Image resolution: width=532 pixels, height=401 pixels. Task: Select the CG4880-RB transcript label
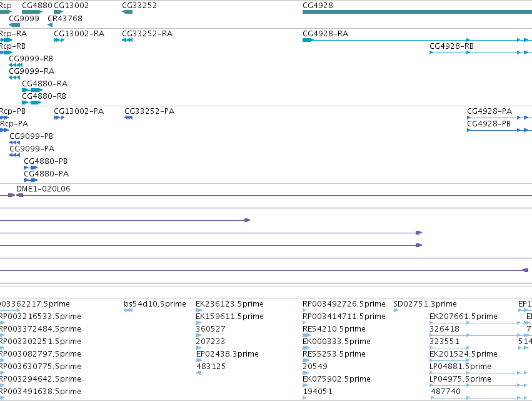44,96
